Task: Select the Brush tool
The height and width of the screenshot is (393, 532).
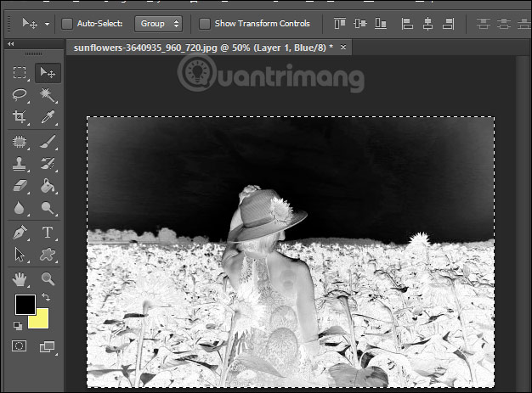Action: tap(48, 142)
